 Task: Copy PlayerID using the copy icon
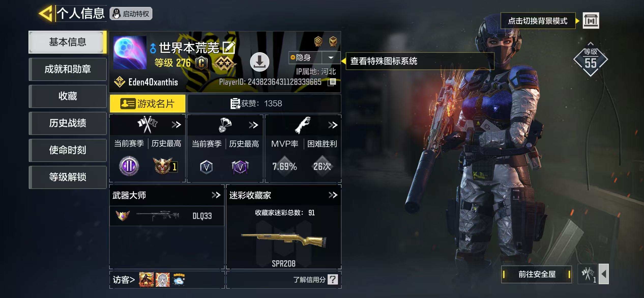(x=332, y=82)
